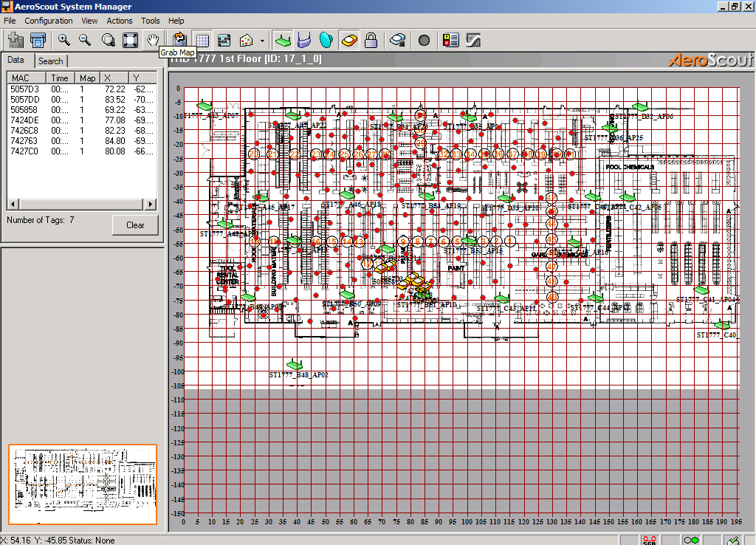Screen dimensions: 756x545
Task: Click the tag list horizontal scrollbar track
Action: pyautogui.click(x=81, y=204)
